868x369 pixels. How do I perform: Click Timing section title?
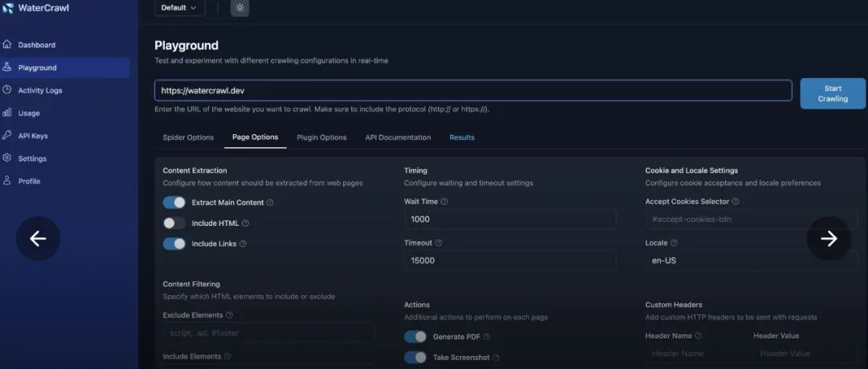click(x=416, y=170)
